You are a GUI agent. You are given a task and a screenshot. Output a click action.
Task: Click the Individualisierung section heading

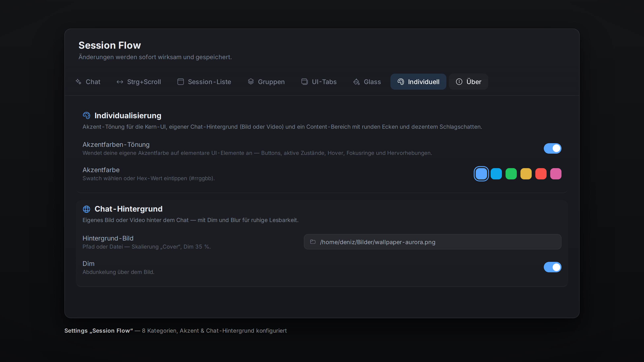pos(128,115)
